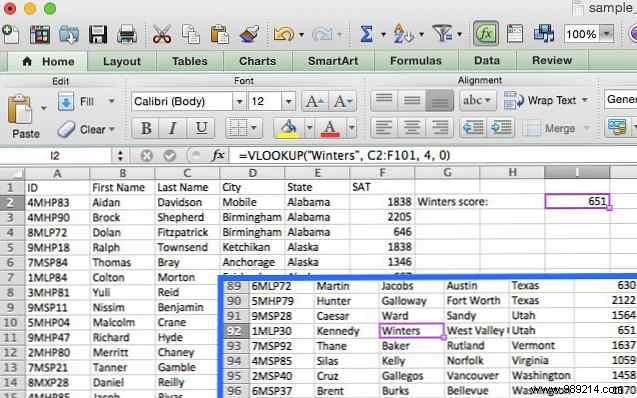Click the large Paste clipboard button

coord(20,109)
